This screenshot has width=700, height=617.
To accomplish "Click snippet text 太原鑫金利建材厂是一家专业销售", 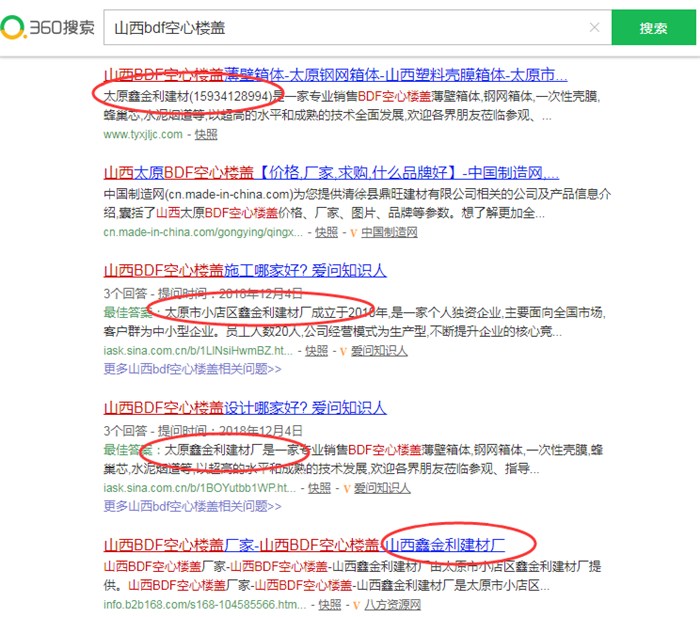I will click(x=256, y=450).
